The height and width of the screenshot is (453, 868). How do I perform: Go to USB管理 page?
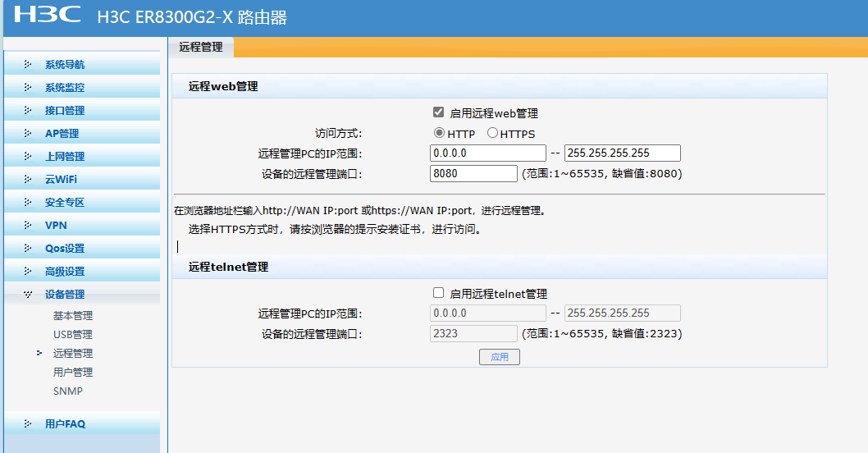click(x=72, y=335)
